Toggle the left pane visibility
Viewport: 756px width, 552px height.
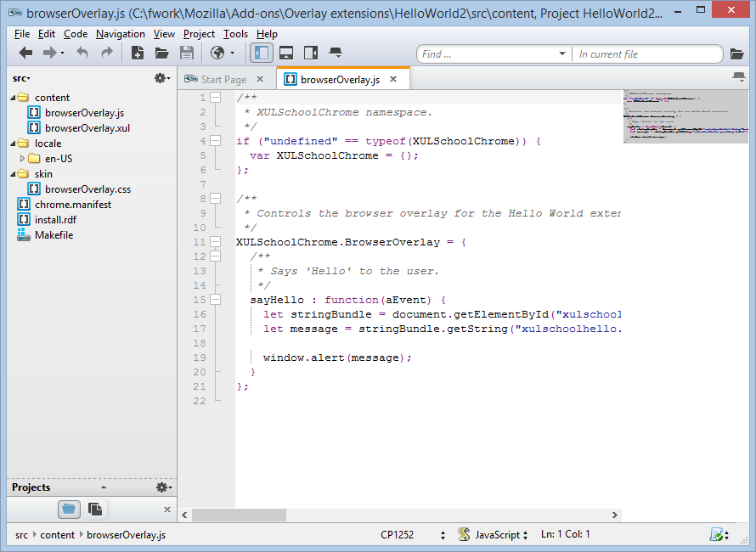(262, 54)
